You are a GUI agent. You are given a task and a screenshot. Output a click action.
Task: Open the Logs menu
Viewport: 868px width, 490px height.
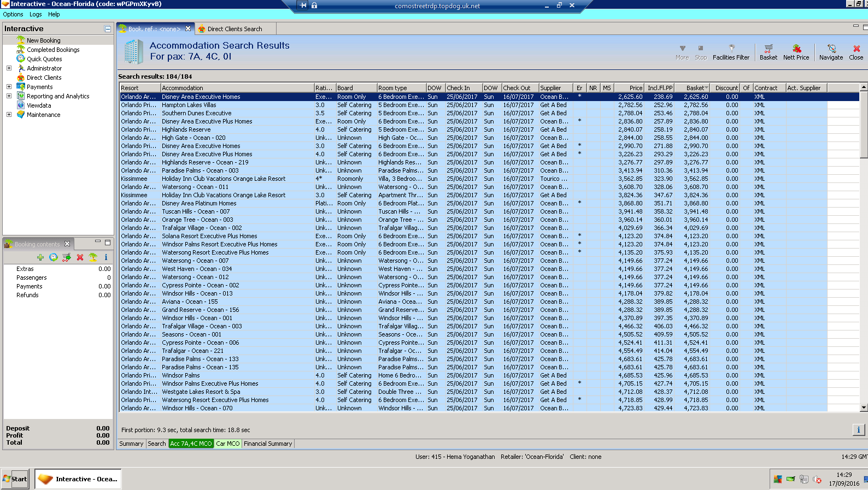click(36, 14)
